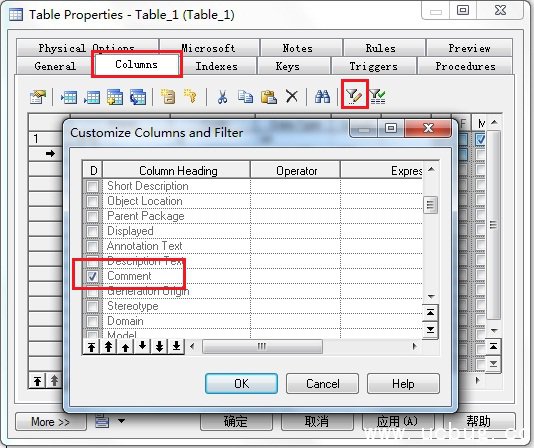The width and height of the screenshot is (534, 448).
Task: Click the Copy toolbar icon
Action: click(x=245, y=97)
